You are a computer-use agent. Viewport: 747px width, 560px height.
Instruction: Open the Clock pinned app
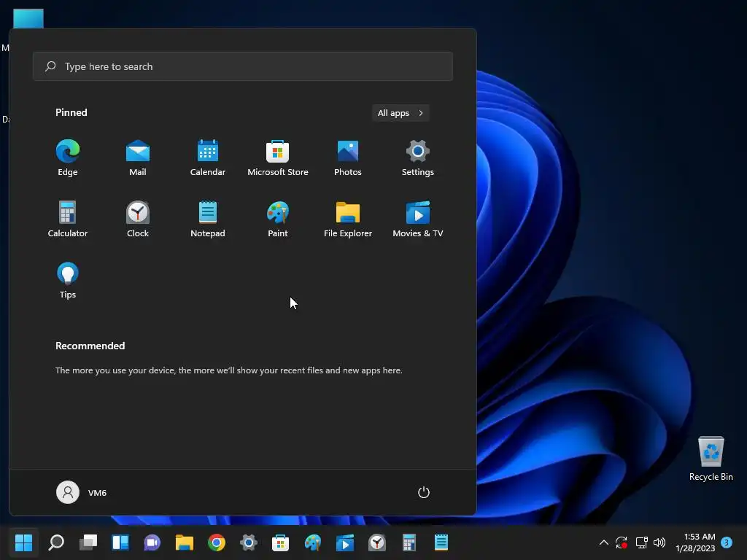pos(138,219)
